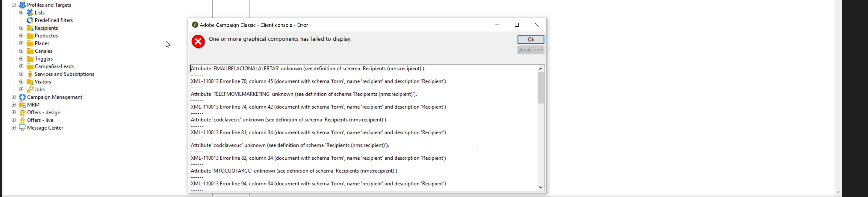Click the Profiles and Targets icon
Viewport: 868px width, 197px height.
click(x=22, y=5)
